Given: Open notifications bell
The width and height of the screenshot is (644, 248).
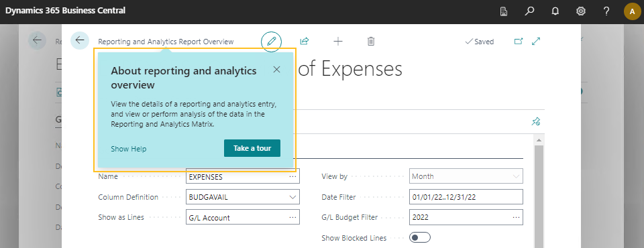Looking at the screenshot, I should [555, 11].
